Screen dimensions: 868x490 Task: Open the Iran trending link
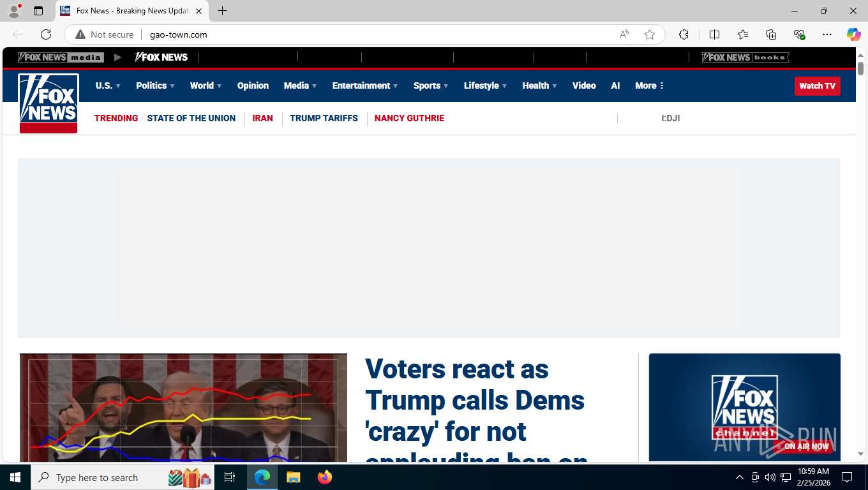[262, 118]
